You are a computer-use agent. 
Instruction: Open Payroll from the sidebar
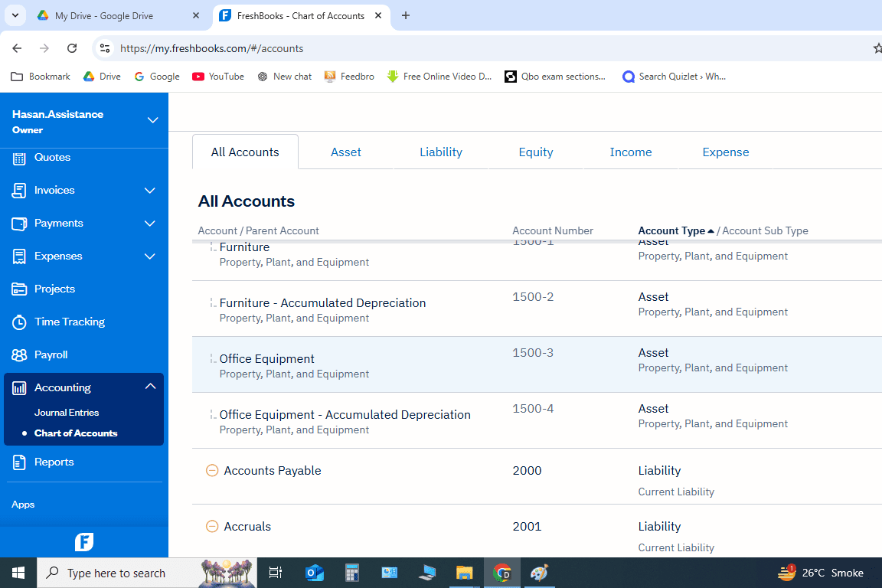[x=51, y=354]
